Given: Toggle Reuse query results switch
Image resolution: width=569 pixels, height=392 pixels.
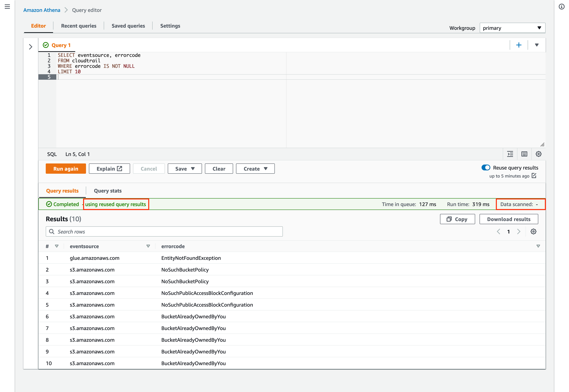Looking at the screenshot, I should pos(486,167).
